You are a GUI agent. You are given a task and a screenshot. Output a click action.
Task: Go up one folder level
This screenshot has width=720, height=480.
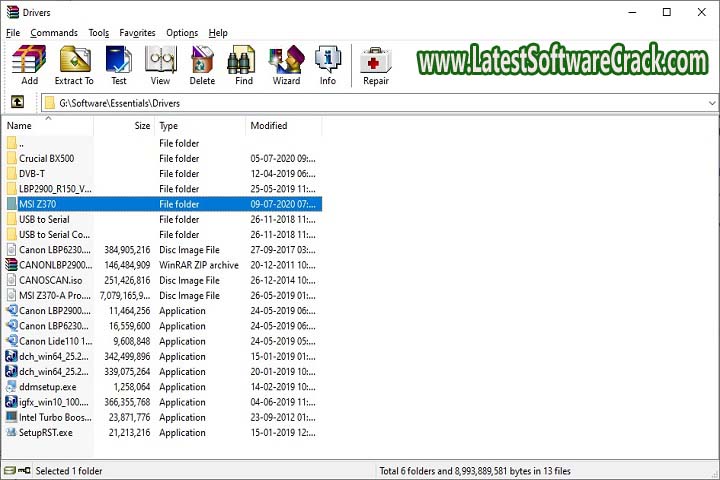point(17,102)
